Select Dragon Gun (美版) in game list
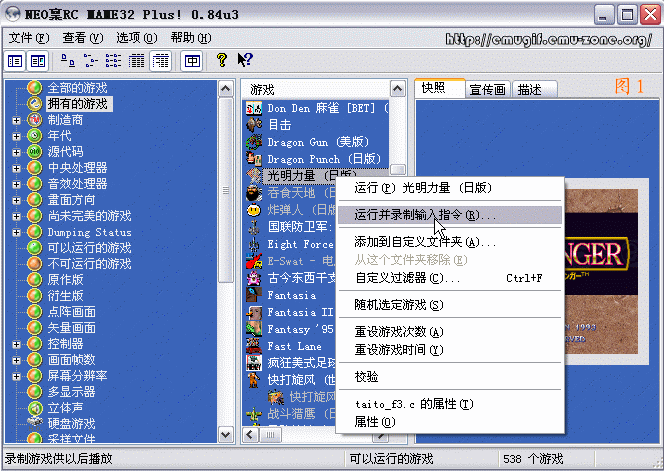The height and width of the screenshot is (471, 664). [x=318, y=142]
